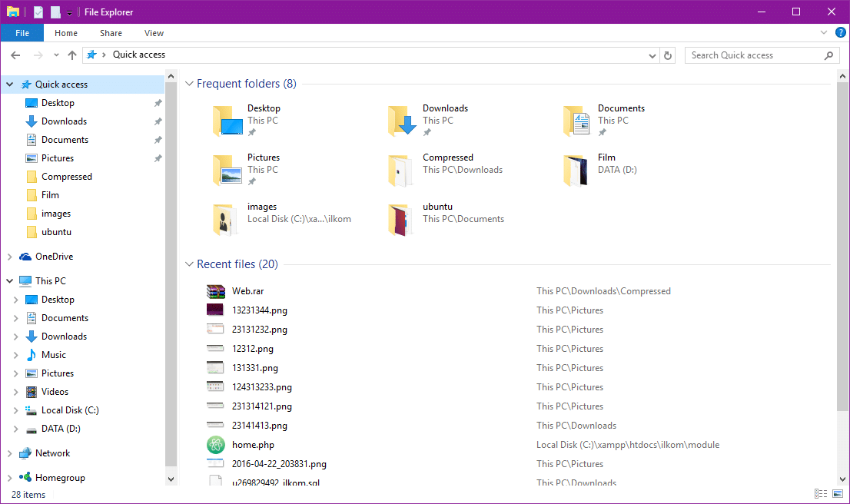Screen dimensions: 850x504
Task: Select Network in the navigation pane
Action: tap(52, 453)
